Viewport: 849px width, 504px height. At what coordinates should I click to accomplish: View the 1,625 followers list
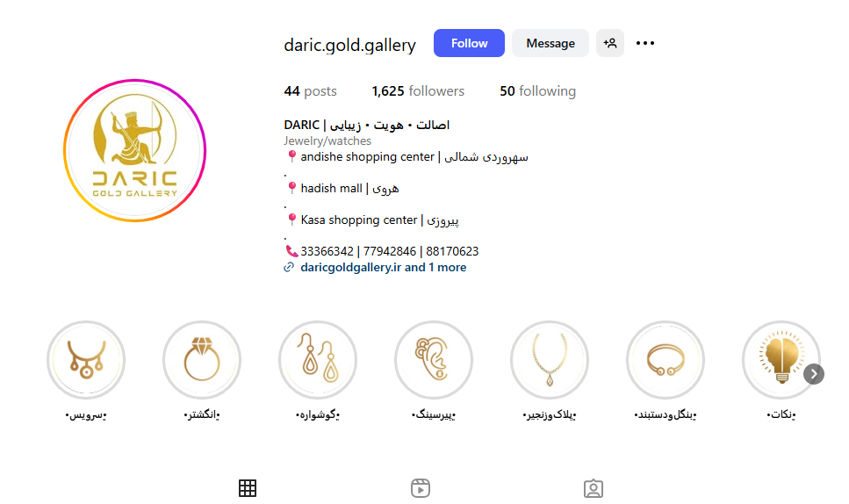tap(418, 91)
